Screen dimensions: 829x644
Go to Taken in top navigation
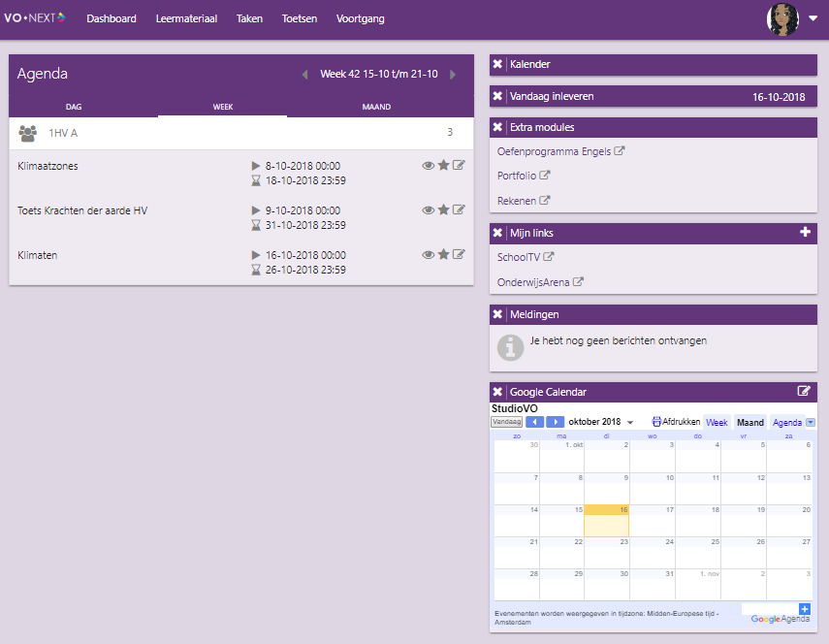pyautogui.click(x=249, y=18)
